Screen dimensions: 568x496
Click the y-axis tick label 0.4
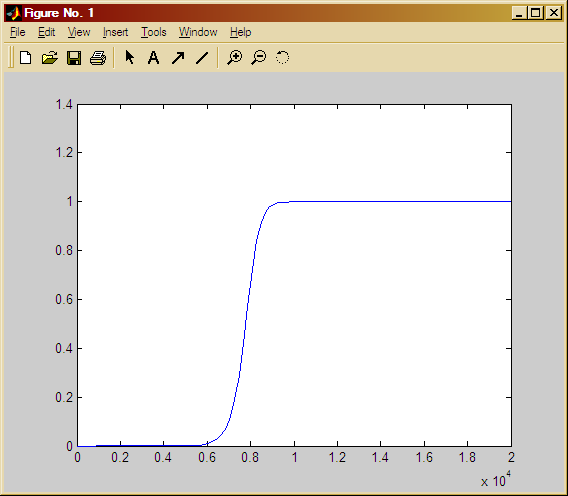point(64,348)
